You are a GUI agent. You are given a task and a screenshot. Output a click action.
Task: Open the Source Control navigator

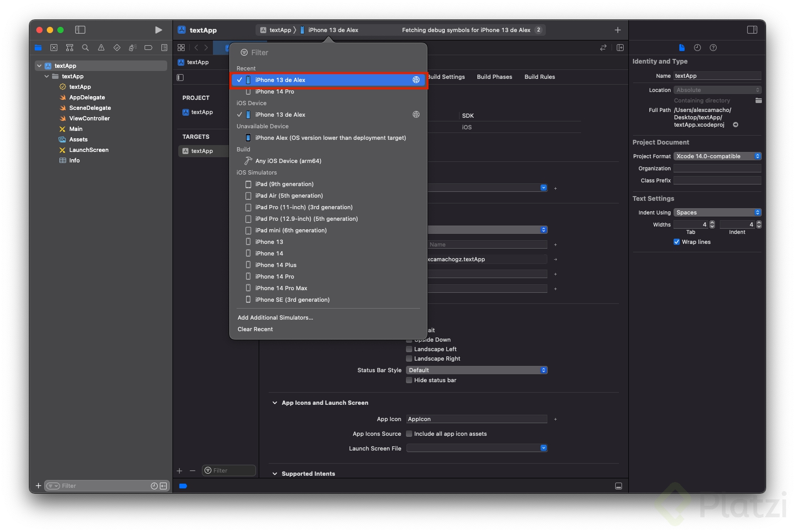pyautogui.click(x=54, y=48)
